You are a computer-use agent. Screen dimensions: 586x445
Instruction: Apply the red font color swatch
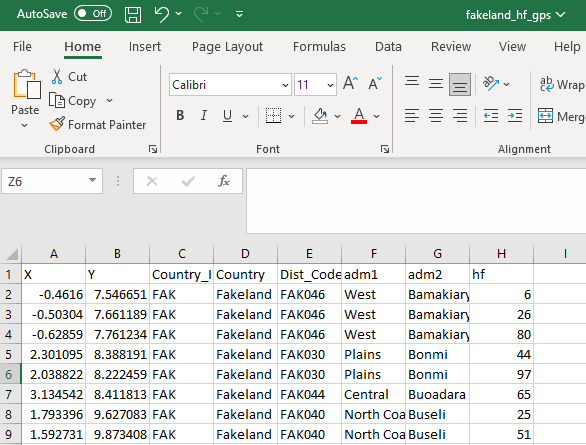[359, 116]
